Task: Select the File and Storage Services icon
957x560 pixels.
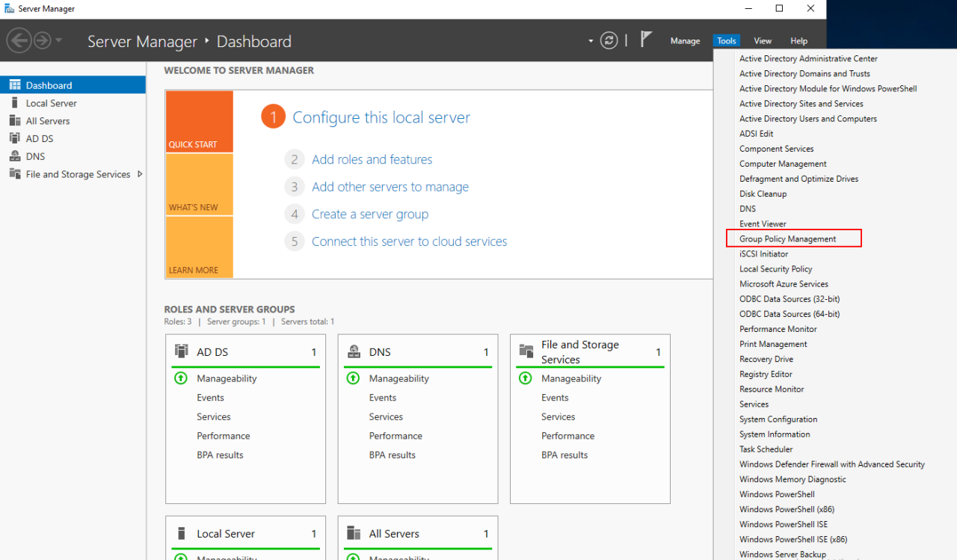Action: (15, 174)
